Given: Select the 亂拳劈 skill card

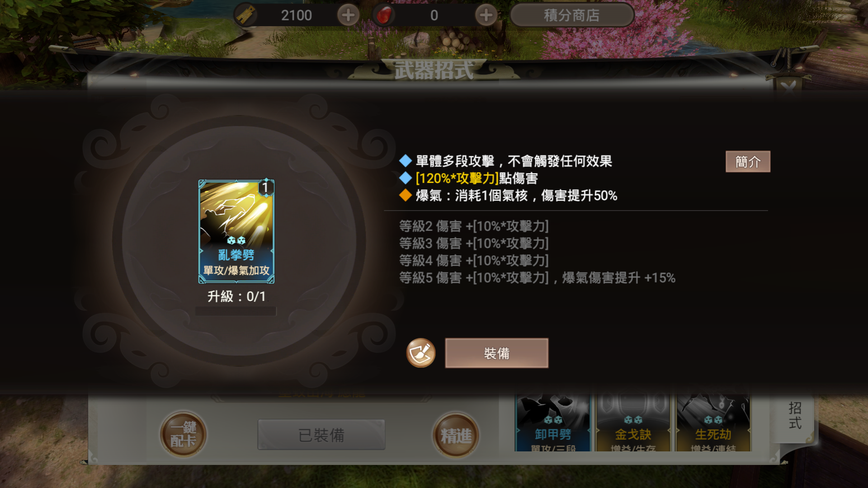Looking at the screenshot, I should coord(236,231).
